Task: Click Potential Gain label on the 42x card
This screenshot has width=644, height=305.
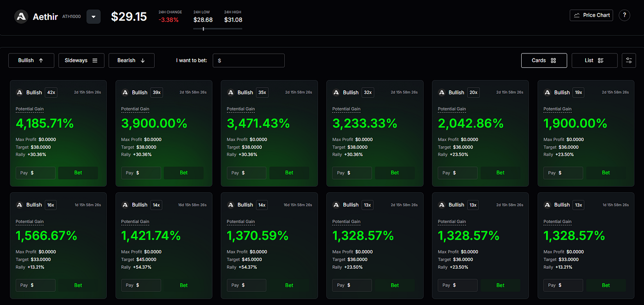Action: coord(30,109)
